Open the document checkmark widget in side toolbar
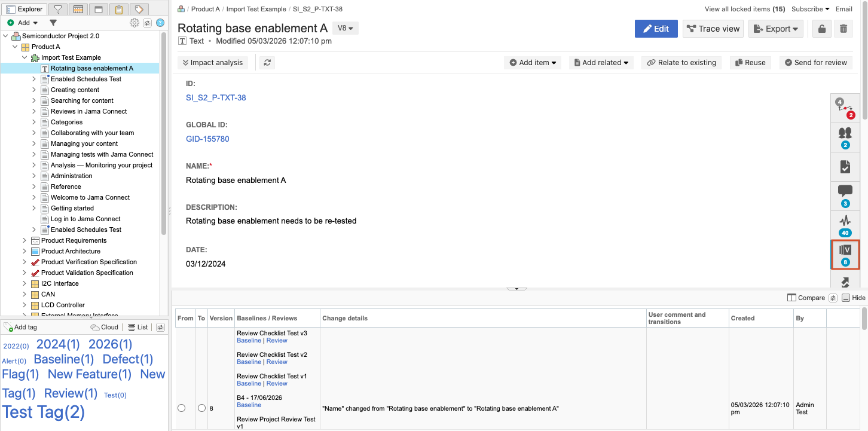868x431 pixels. click(845, 166)
